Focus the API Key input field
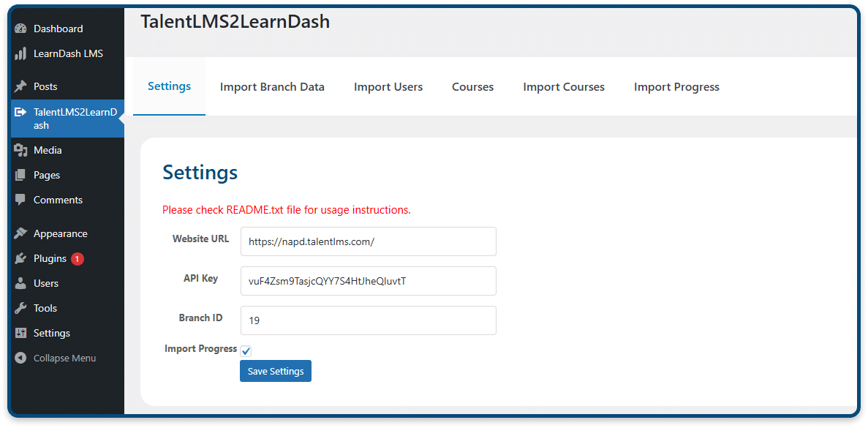 click(368, 281)
